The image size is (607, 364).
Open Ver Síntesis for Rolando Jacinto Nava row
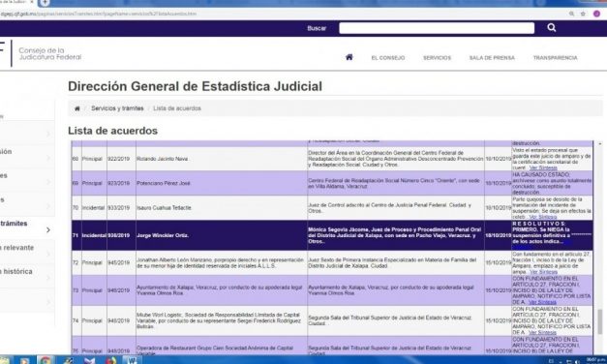pyautogui.click(x=543, y=168)
